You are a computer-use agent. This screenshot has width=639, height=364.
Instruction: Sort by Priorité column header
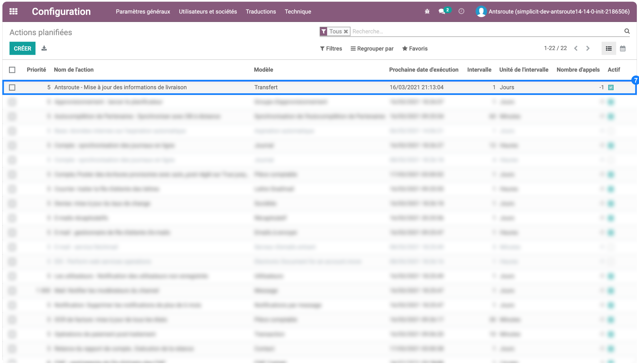pos(36,69)
